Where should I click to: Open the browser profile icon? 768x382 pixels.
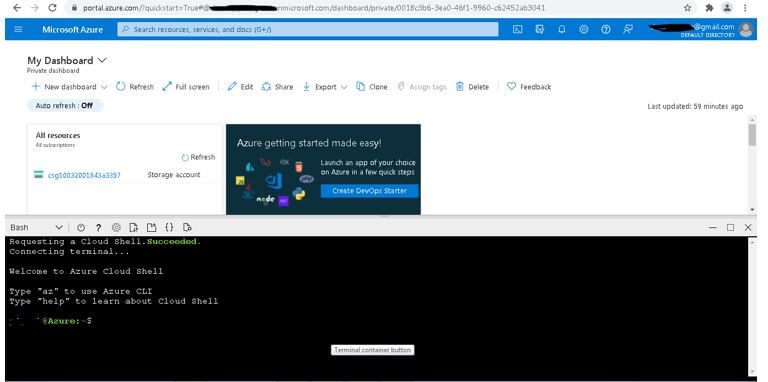[x=727, y=8]
